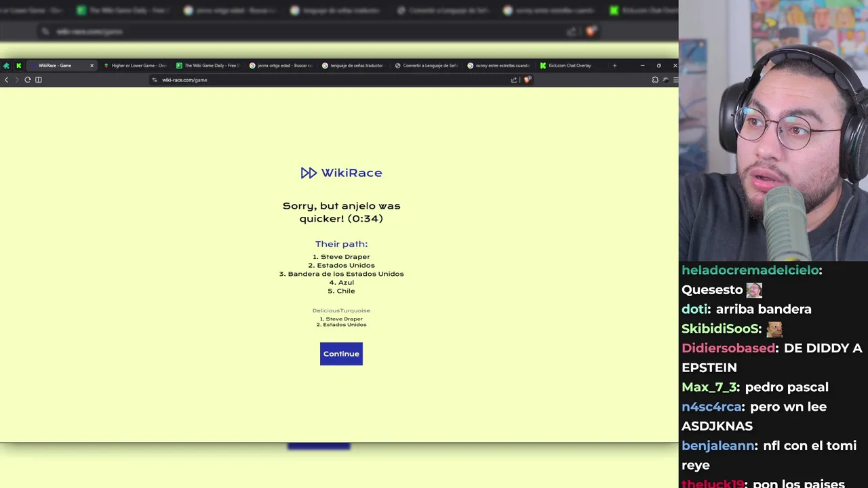Click chat username benjaleann
The width and height of the screenshot is (868, 488).
(718, 445)
